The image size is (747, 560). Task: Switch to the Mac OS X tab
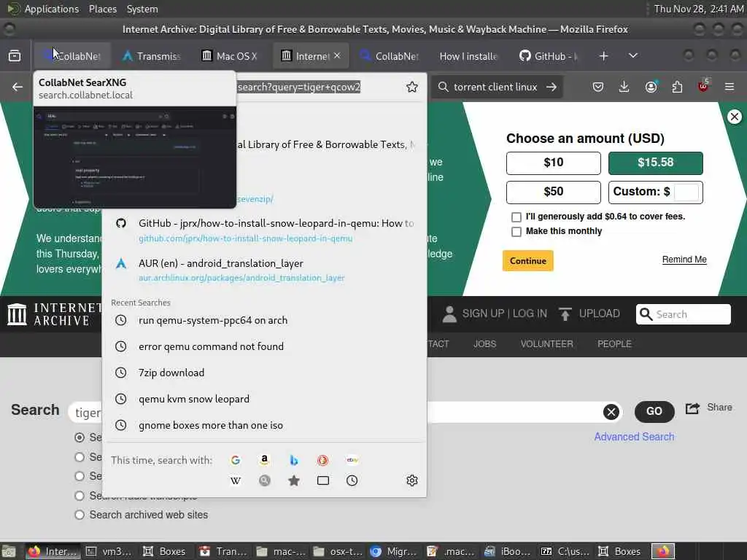231,56
